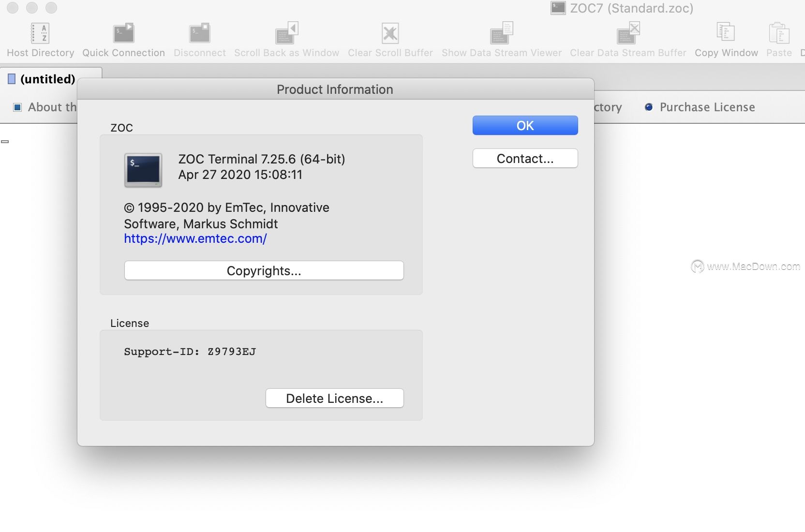Click the ZOC7 title bar document icon
Viewport: 805px width, 532px height.
(558, 8)
